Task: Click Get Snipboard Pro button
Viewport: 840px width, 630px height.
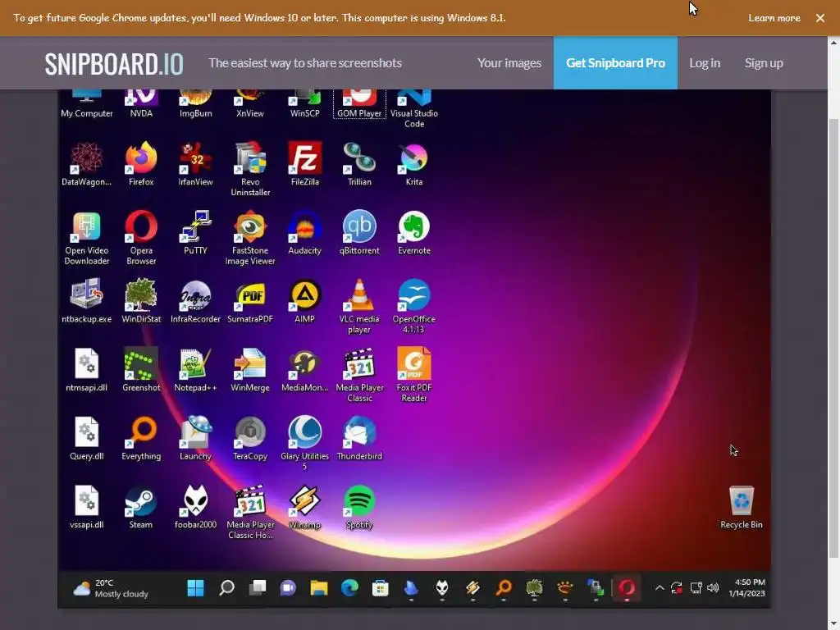Action: click(x=615, y=62)
